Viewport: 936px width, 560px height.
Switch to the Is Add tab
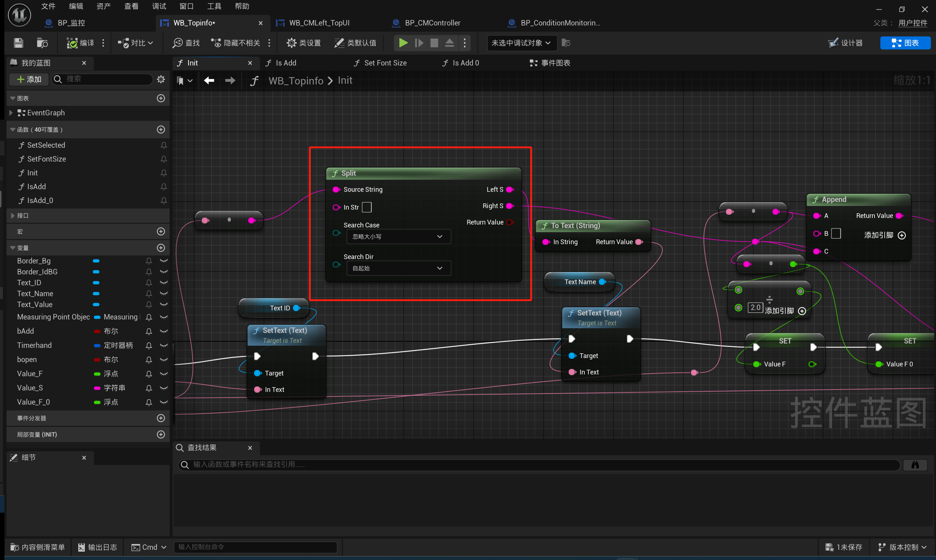286,63
